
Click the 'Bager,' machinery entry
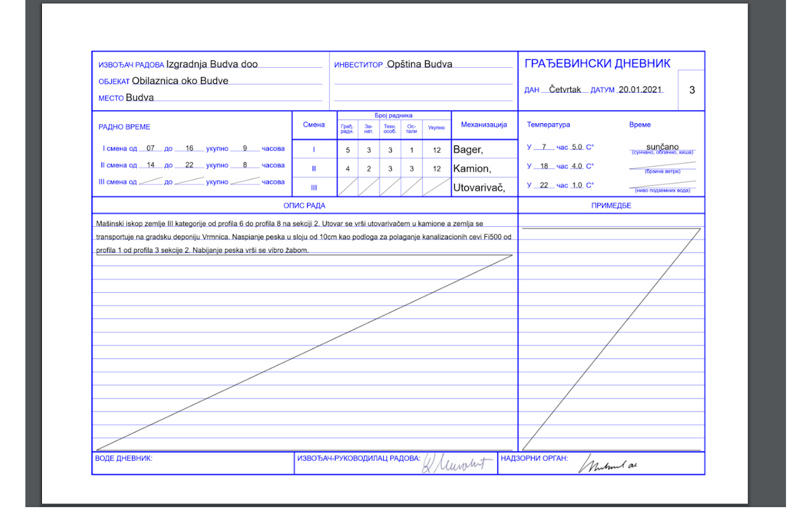click(x=468, y=150)
